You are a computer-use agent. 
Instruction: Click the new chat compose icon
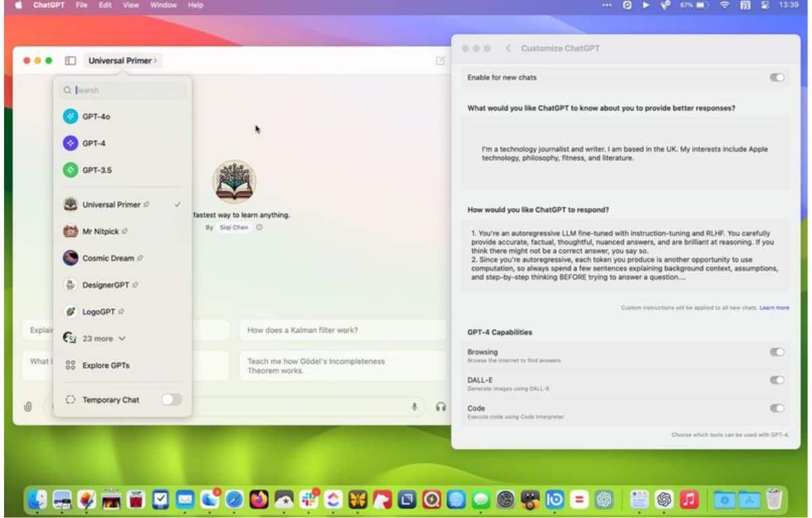(440, 61)
